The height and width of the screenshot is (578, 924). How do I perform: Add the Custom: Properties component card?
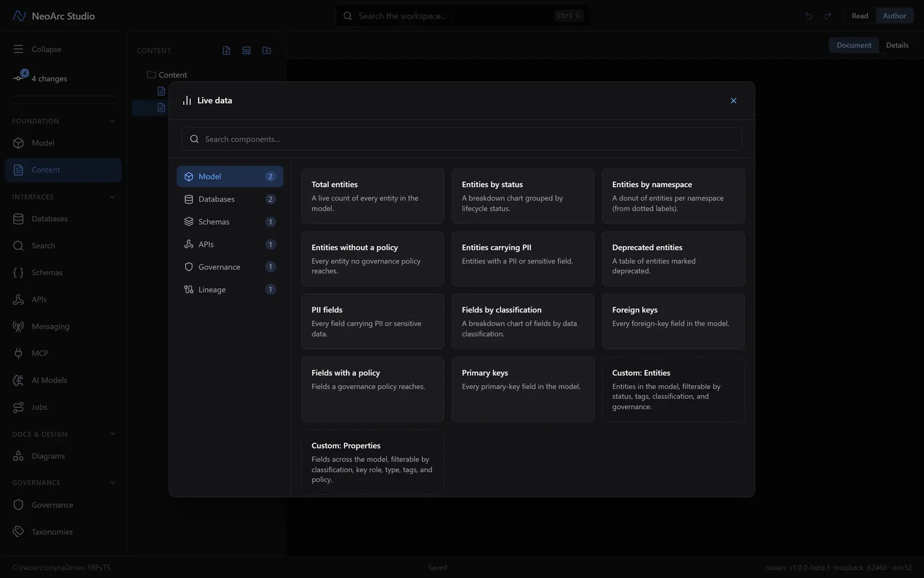372,462
